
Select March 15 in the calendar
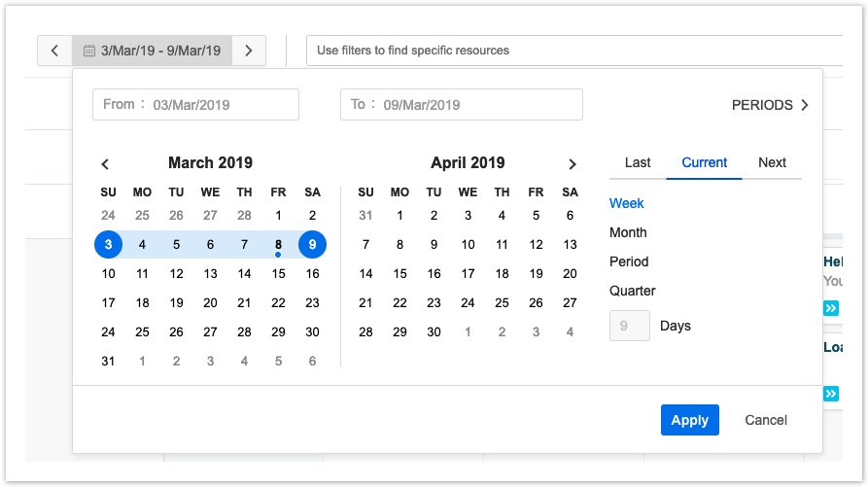coord(278,274)
